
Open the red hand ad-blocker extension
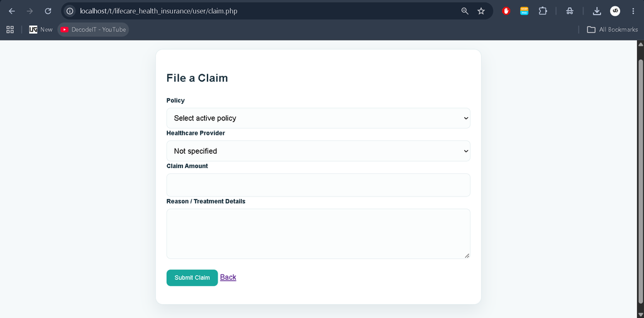tap(506, 11)
